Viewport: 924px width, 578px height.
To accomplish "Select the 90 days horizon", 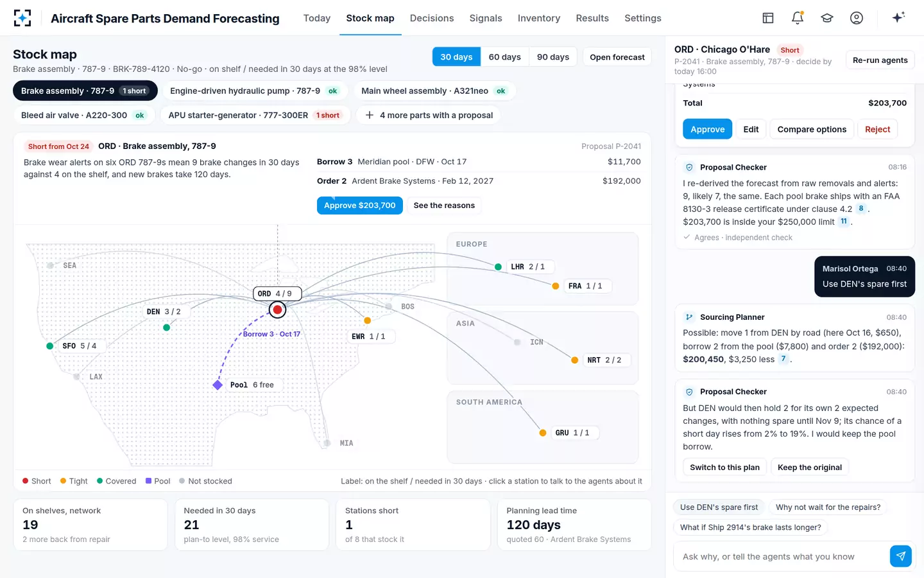I will tap(553, 57).
